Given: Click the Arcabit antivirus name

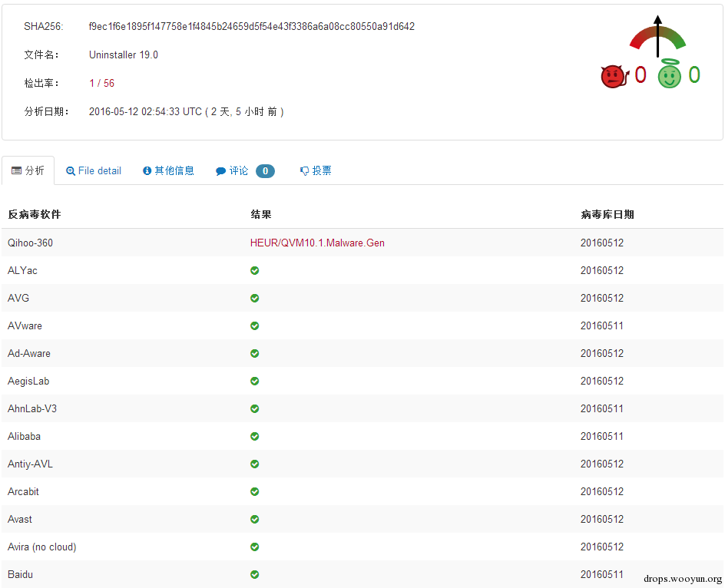Looking at the screenshot, I should click(x=23, y=491).
